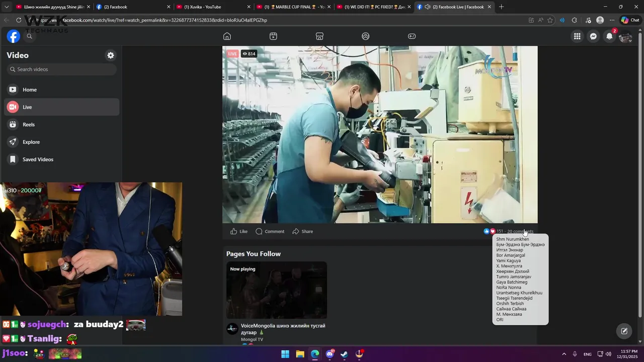
Task: Switch to the MARBLE CUP FINAL tab
Action: pos(293,7)
